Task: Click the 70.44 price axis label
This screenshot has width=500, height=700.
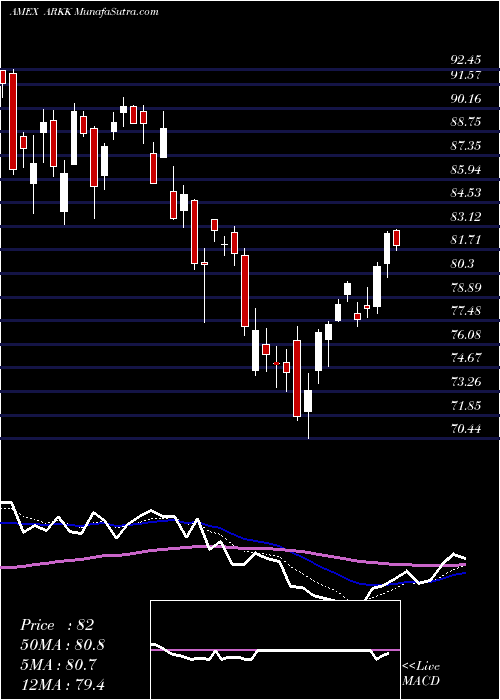Action: coord(466,429)
